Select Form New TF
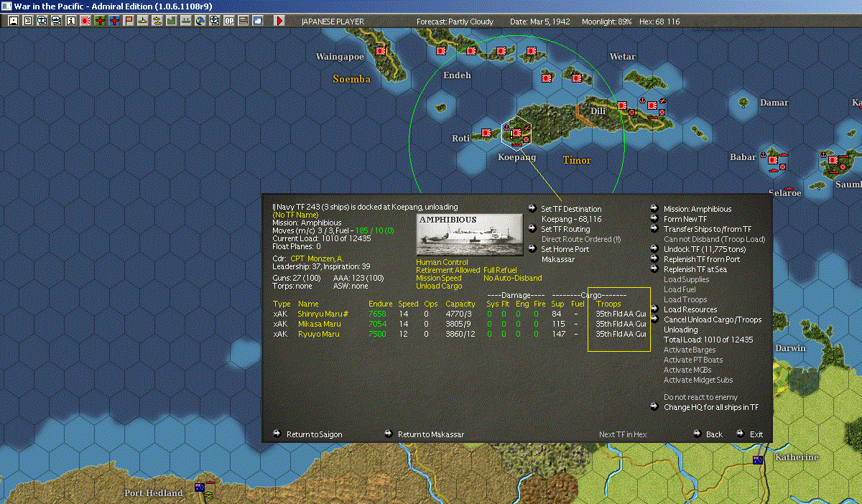 click(x=685, y=219)
